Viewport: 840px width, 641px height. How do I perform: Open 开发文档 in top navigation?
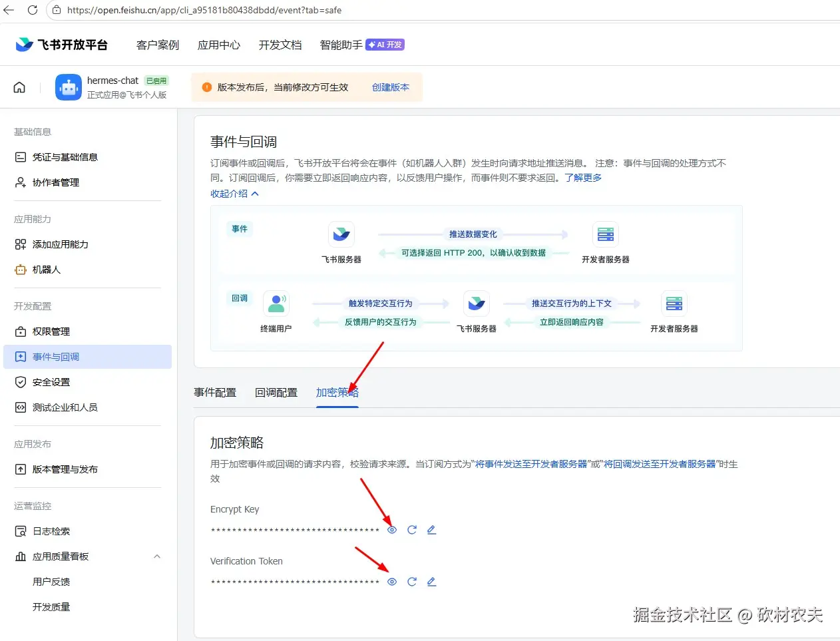280,45
